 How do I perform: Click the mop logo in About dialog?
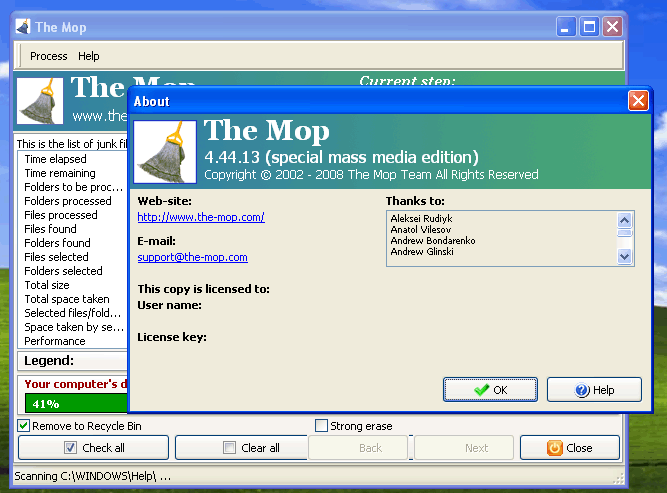(165, 152)
